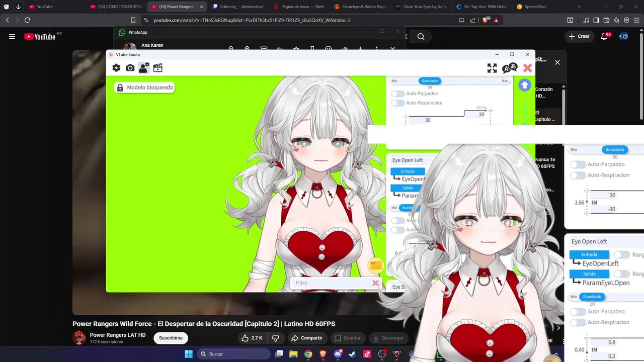Select EyeOpenLeft text in enlarged panel
The height and width of the screenshot is (362, 644).
(600, 263)
